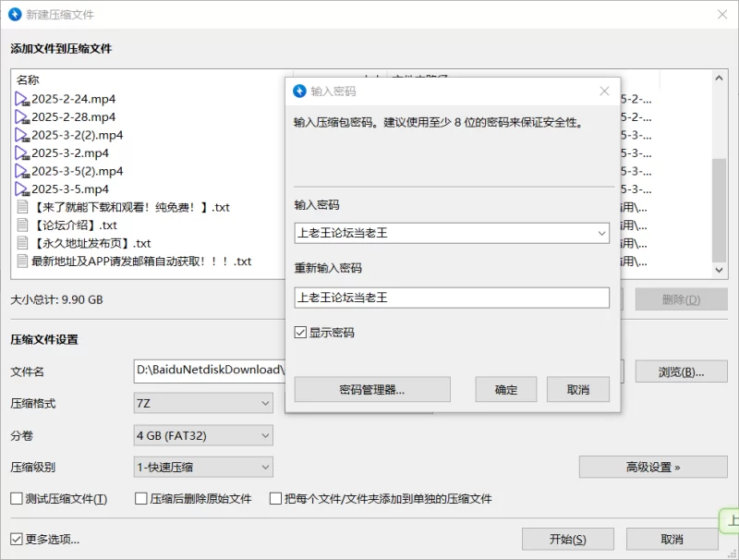This screenshot has height=560, width=739.
Task: Select the 2025-3-2(2).mp4 video icon
Action: (x=22, y=135)
